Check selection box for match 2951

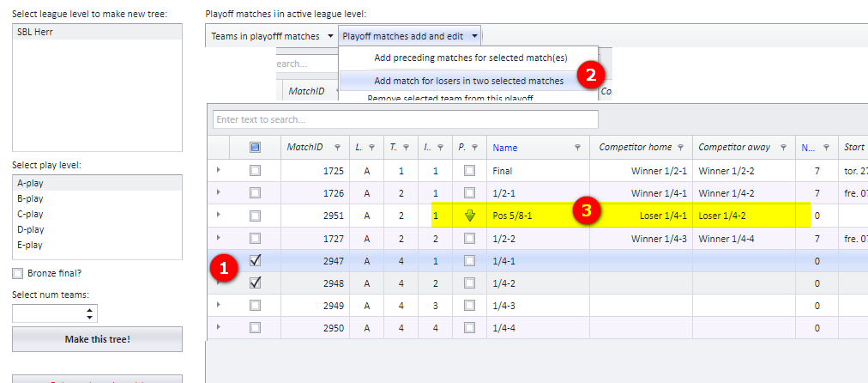coord(256,216)
